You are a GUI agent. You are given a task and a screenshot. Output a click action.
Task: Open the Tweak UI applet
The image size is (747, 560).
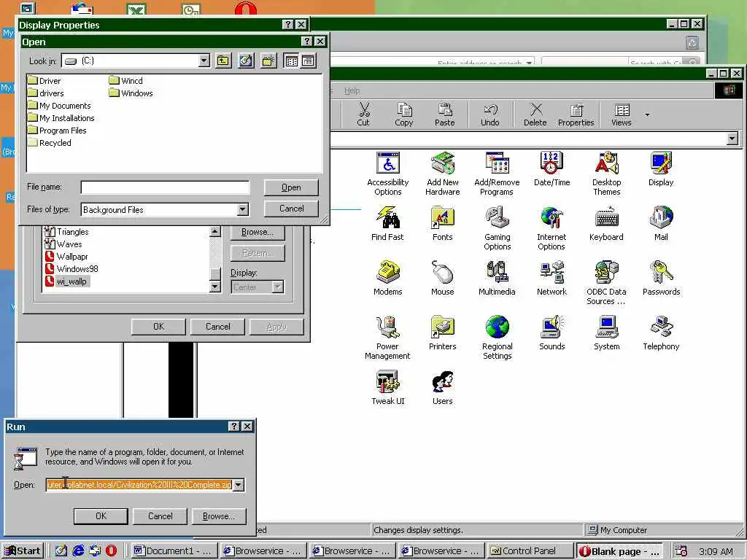[x=388, y=388]
